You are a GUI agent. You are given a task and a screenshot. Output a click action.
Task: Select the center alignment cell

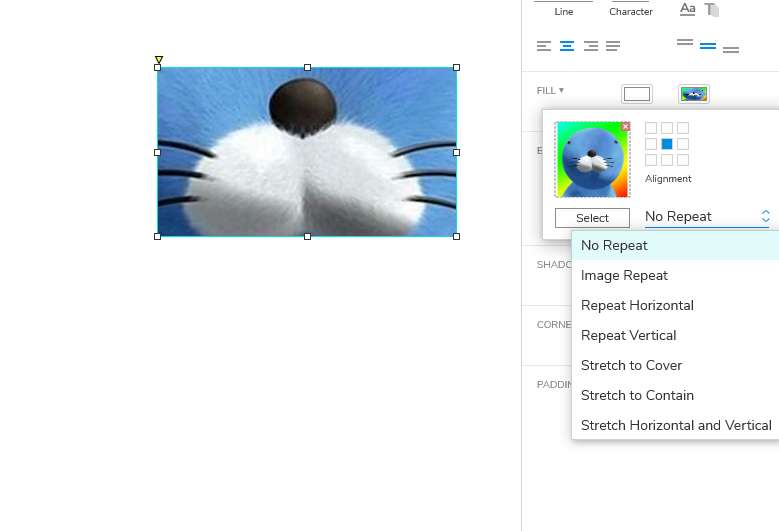click(x=667, y=144)
